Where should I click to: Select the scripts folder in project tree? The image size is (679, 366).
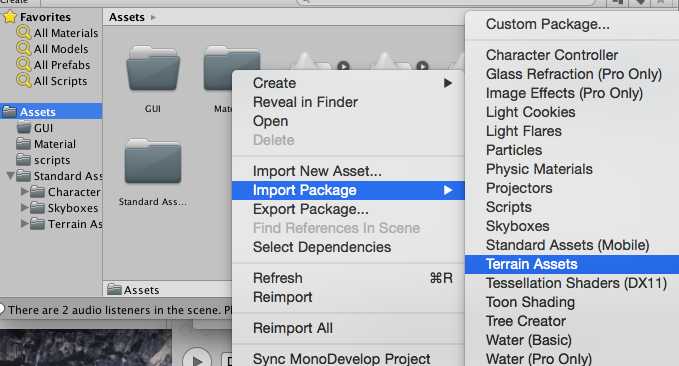pos(51,160)
